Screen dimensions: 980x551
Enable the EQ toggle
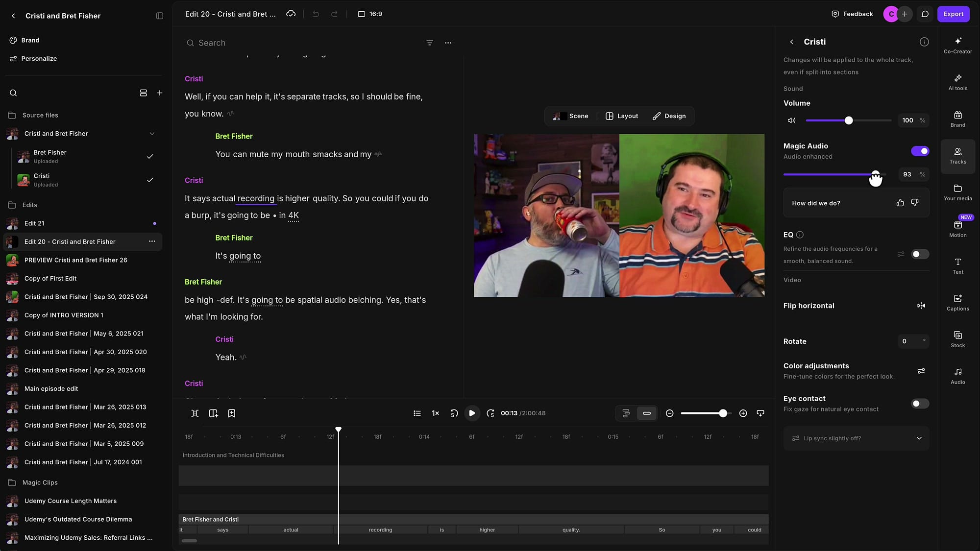920,254
